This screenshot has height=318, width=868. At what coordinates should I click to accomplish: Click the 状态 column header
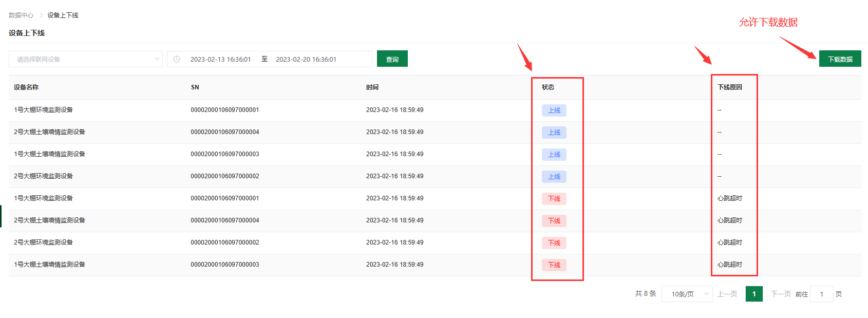click(x=548, y=87)
